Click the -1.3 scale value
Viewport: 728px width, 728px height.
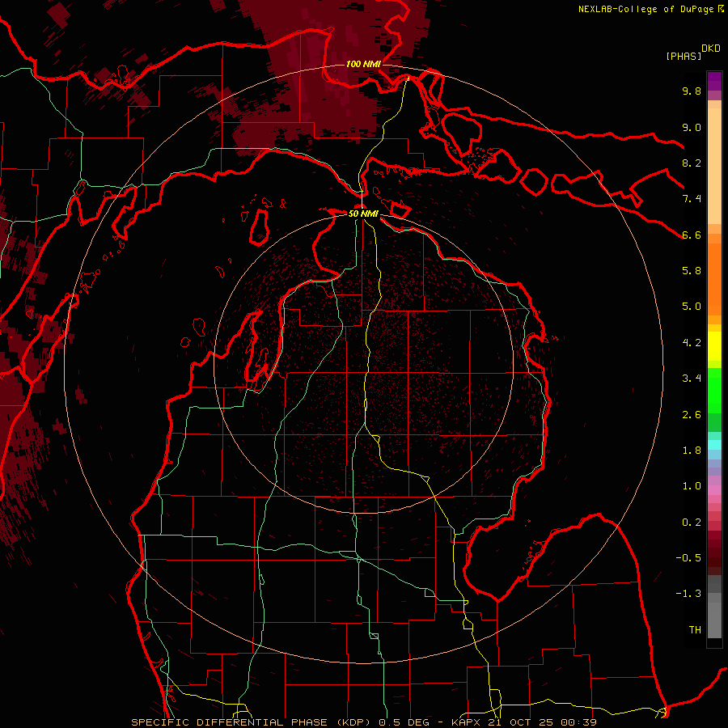[688, 594]
